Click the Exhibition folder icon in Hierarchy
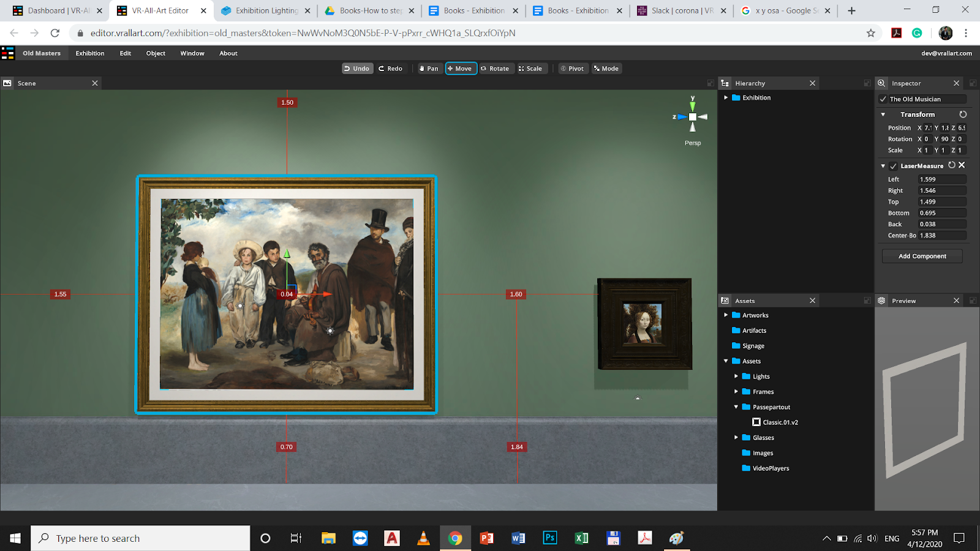The width and height of the screenshot is (980, 551). pyautogui.click(x=736, y=98)
